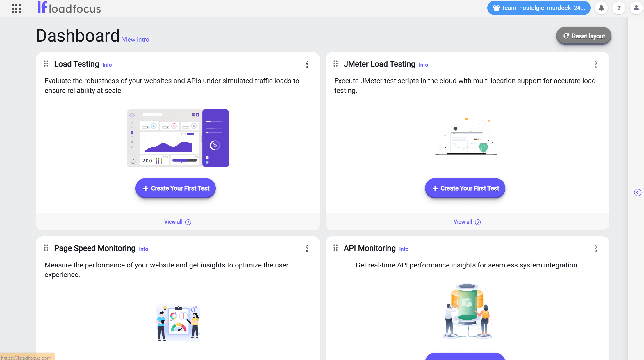The width and height of the screenshot is (644, 360).
Task: Open the team_nostalgic_murdock team selector
Action: click(x=539, y=8)
